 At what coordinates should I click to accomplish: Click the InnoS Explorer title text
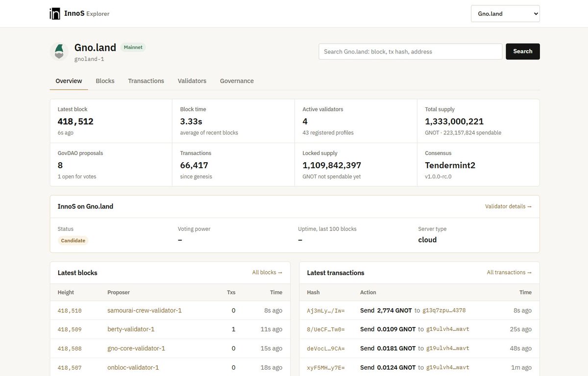(x=87, y=14)
